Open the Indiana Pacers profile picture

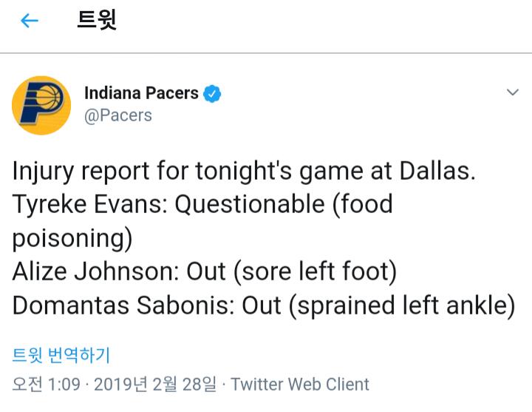tap(41, 105)
